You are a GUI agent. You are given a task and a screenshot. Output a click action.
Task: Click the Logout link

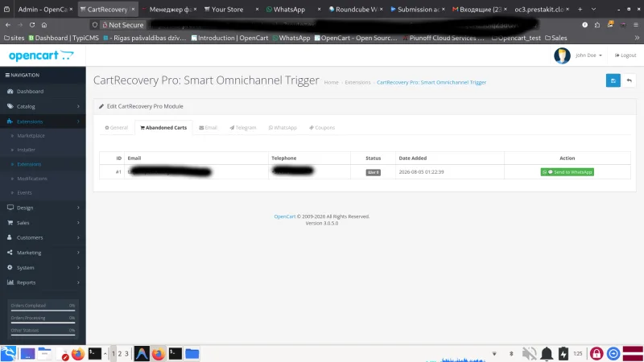pyautogui.click(x=625, y=56)
